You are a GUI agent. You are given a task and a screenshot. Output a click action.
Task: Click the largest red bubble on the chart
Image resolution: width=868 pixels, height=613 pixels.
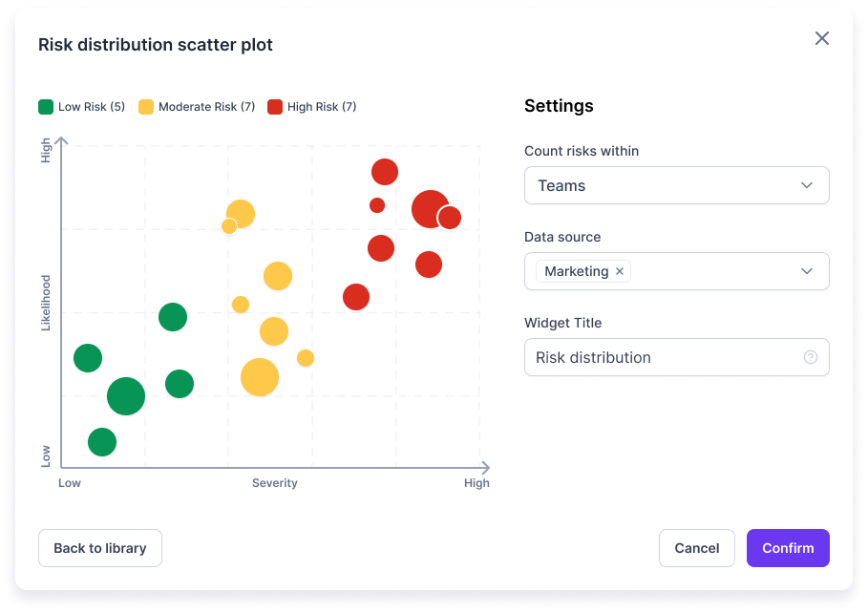[x=429, y=210]
